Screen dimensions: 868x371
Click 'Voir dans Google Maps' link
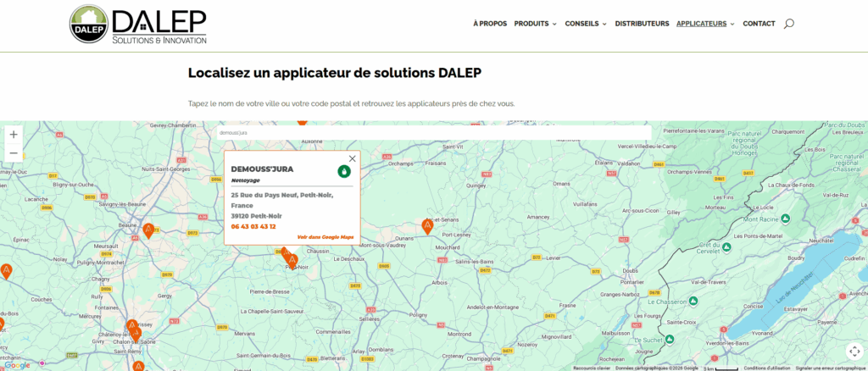[325, 237]
